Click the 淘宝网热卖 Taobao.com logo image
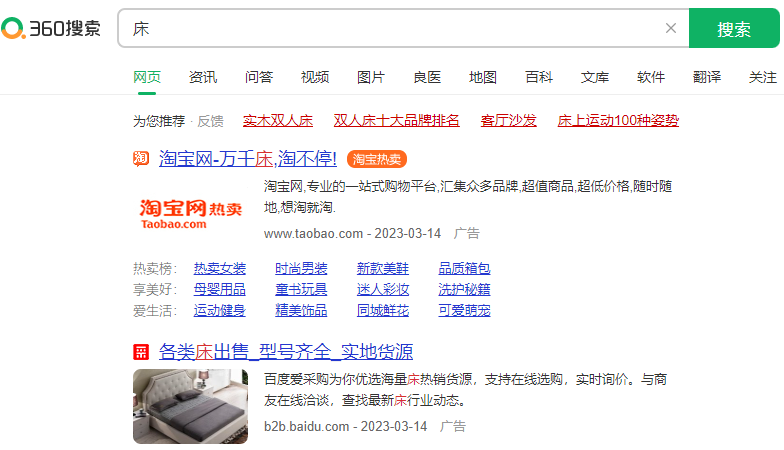The image size is (784, 450). point(190,214)
